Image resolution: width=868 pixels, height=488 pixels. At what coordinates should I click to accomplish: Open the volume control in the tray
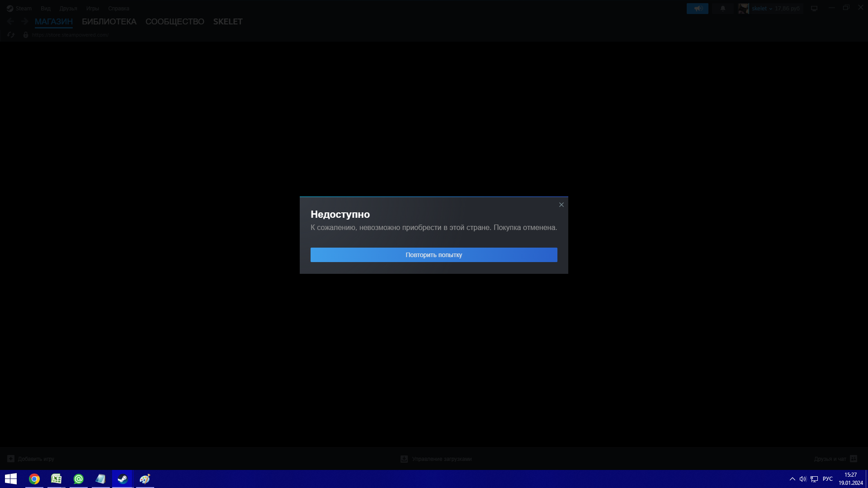[x=803, y=479]
